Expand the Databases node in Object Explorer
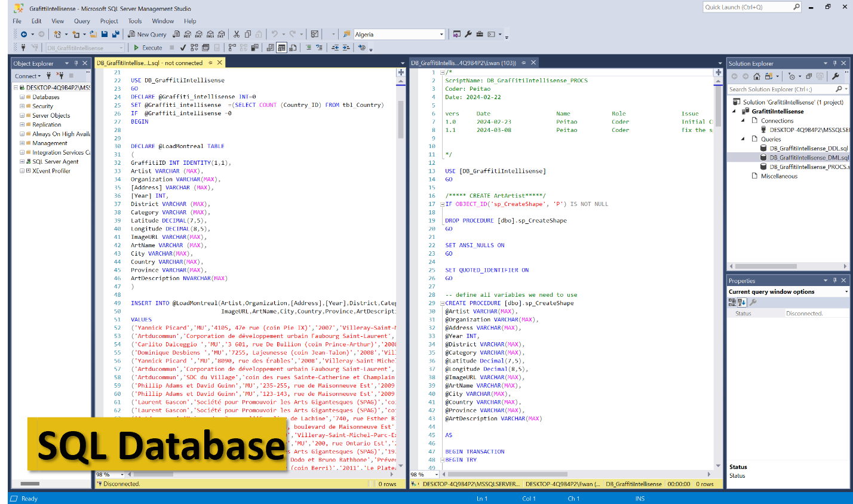 tap(22, 97)
